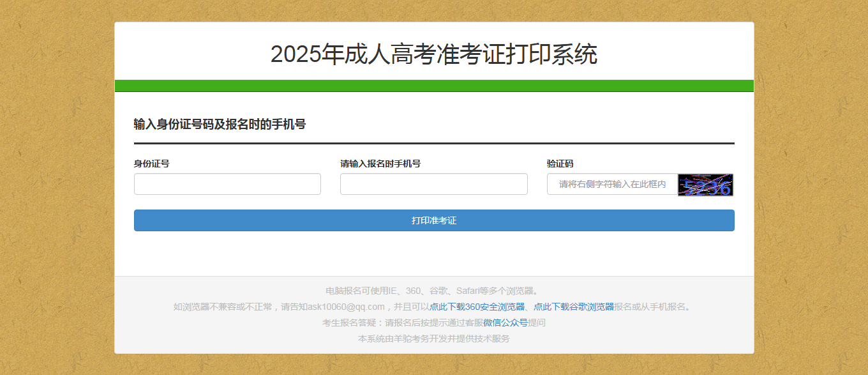Screen dimensions: 868x375
Task: Open the 点此下载360安全浏览器 link
Action: [x=477, y=307]
